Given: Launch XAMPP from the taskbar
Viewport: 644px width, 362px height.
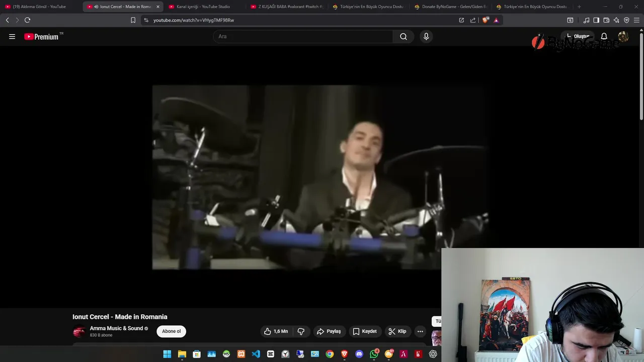Looking at the screenshot, I should tap(241, 354).
